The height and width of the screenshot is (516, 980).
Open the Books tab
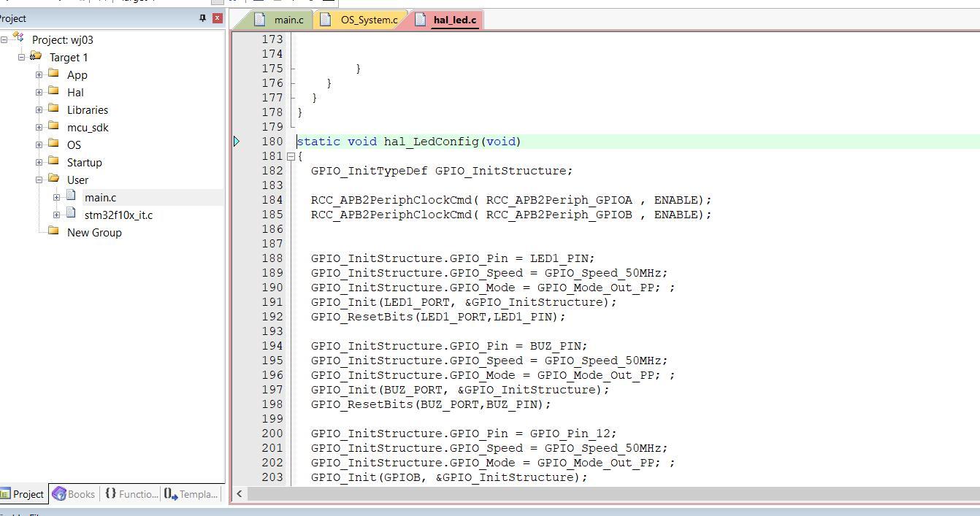click(74, 494)
